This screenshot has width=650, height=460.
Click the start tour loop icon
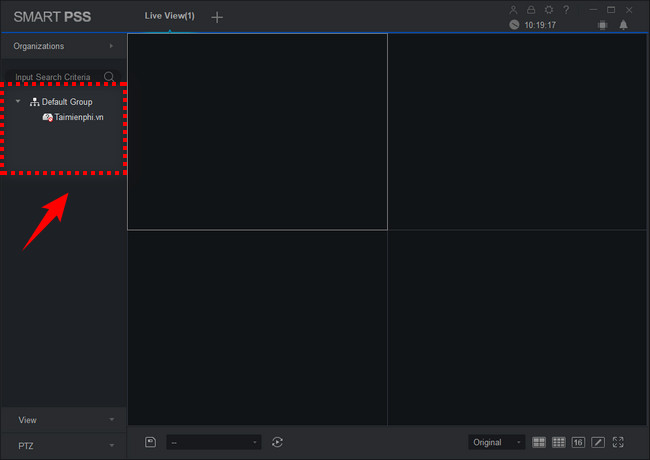[277, 442]
